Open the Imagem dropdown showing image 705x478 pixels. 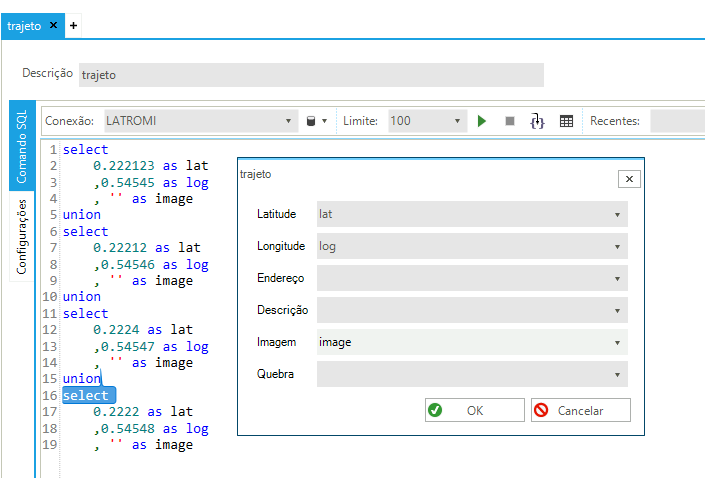pyautogui.click(x=617, y=342)
